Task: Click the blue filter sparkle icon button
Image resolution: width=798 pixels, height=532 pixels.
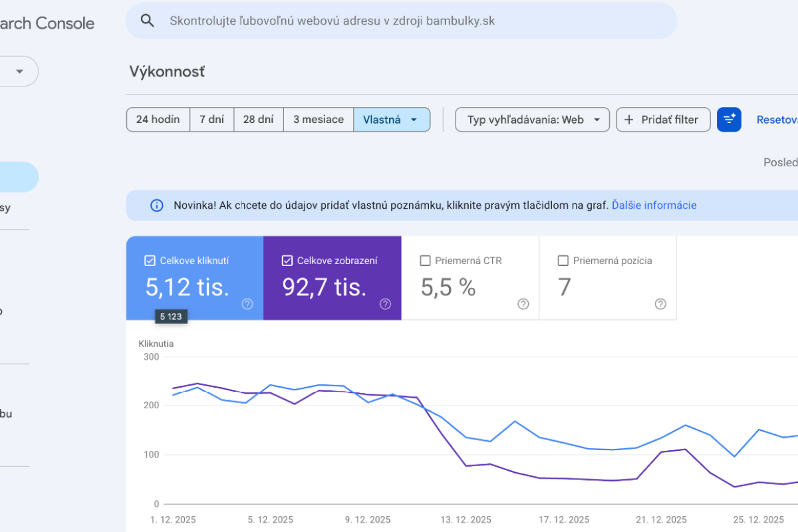Action: click(x=729, y=120)
